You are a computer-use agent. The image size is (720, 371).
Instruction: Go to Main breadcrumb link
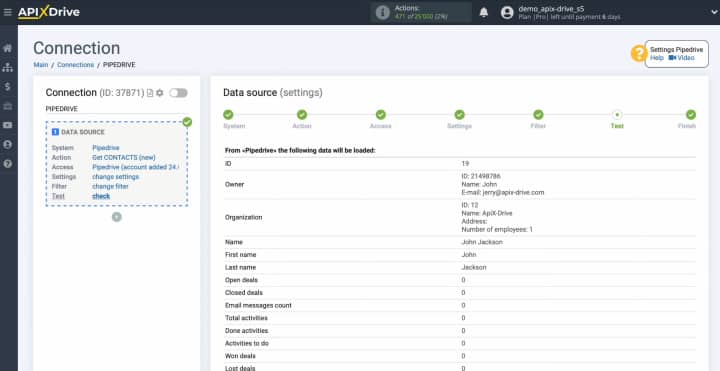point(40,65)
